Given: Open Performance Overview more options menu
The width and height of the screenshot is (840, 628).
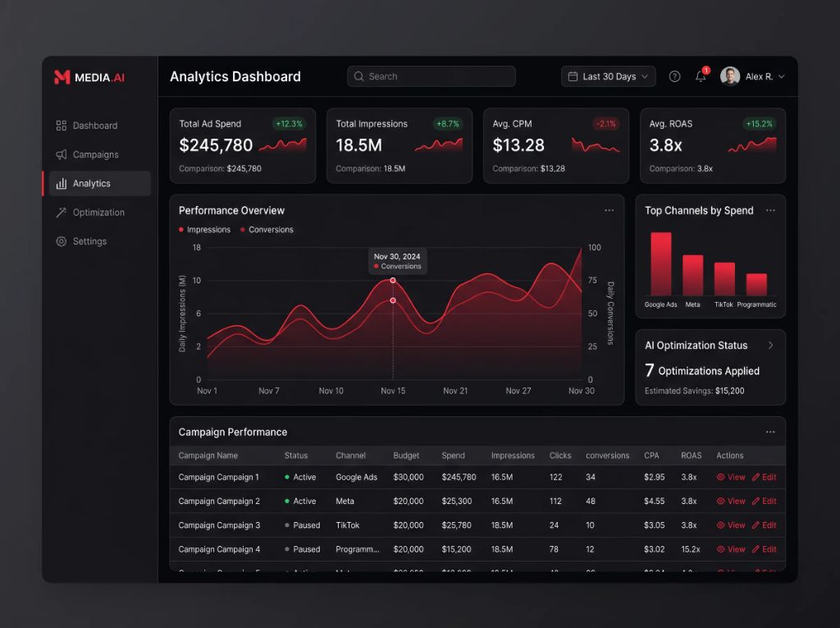Looking at the screenshot, I should 609,210.
